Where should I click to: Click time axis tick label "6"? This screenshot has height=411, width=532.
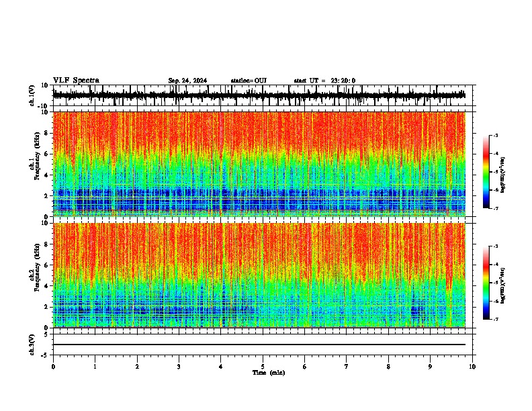pos(304,367)
